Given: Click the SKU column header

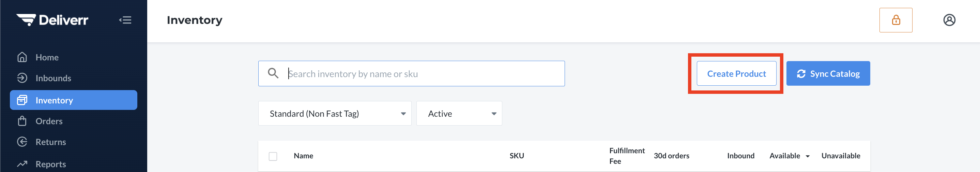Looking at the screenshot, I should click(517, 156).
